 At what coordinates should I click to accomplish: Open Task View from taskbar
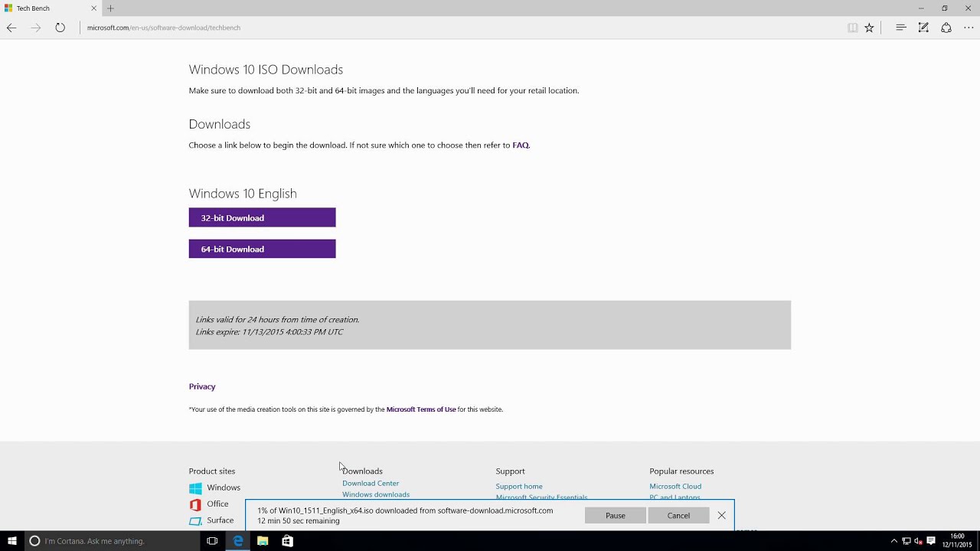point(212,541)
